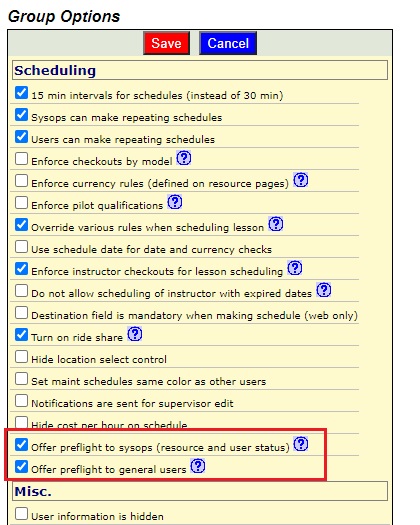Open help for Enforce instructor checkouts
The image size is (420, 525).
click(x=295, y=268)
